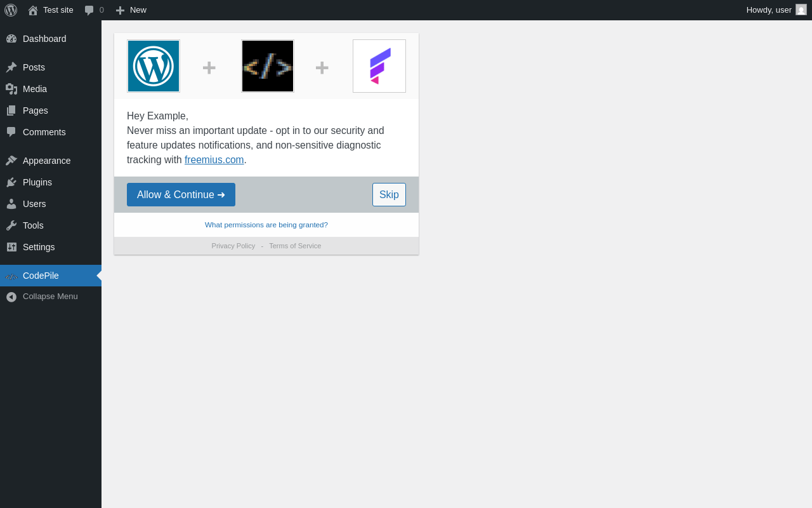
Task: Click the Allow & Continue button
Action: [x=181, y=195]
